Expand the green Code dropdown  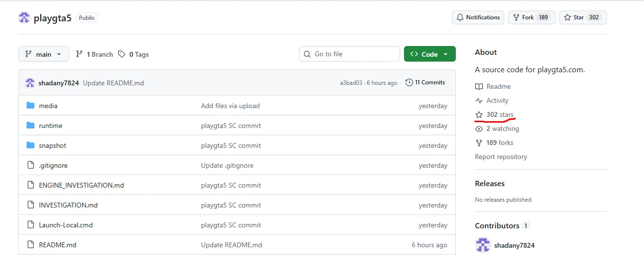coord(430,54)
